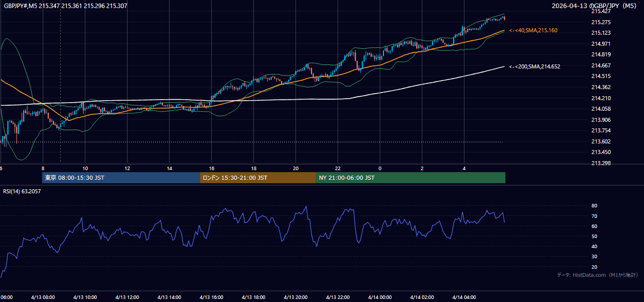Click price axis value 214.971
Viewport: 644px width, 302px height.
601,44
